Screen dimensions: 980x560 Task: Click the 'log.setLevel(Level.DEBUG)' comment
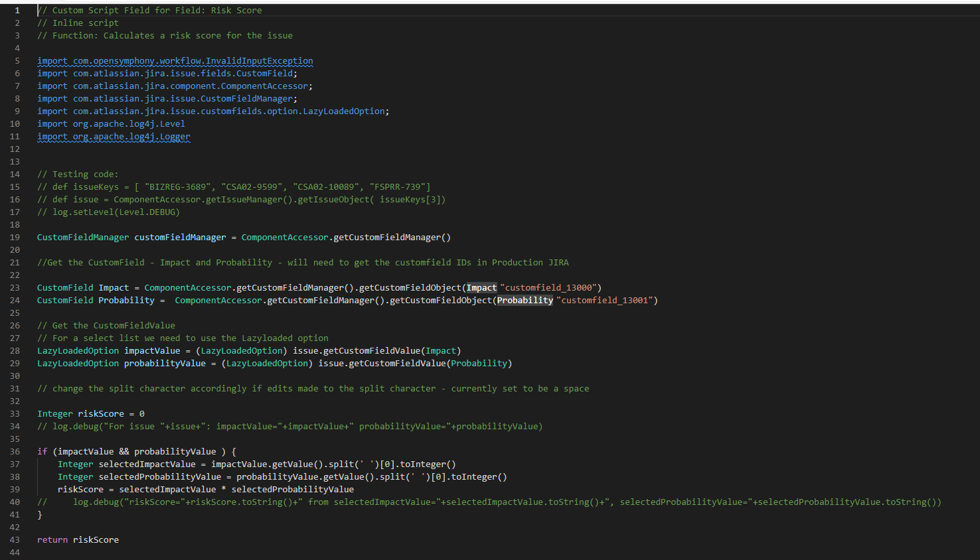point(109,212)
